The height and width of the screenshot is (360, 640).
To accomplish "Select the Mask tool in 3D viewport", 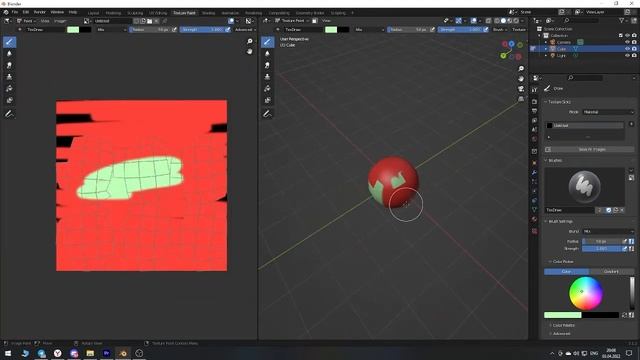I will [267, 100].
